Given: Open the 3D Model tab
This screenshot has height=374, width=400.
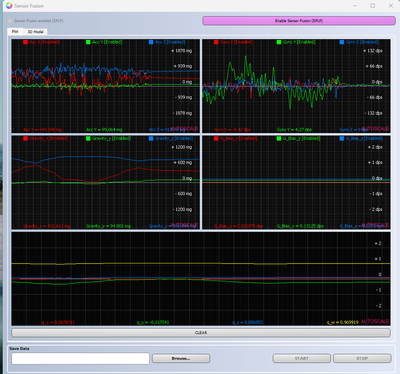Looking at the screenshot, I should tap(35, 32).
